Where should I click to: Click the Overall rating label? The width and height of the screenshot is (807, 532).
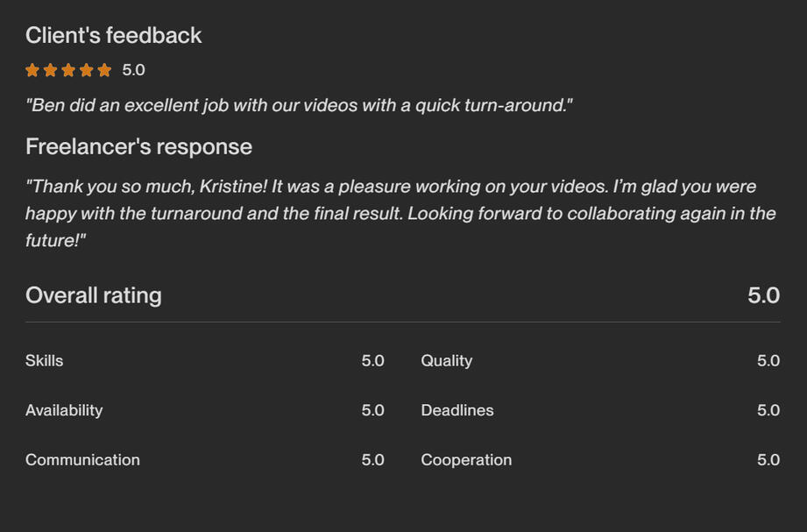(93, 295)
